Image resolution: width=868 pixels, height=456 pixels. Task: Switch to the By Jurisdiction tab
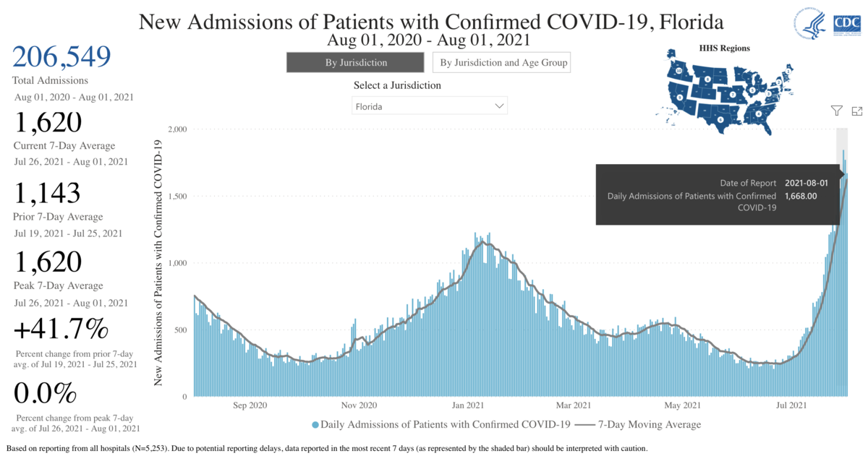coord(356,63)
